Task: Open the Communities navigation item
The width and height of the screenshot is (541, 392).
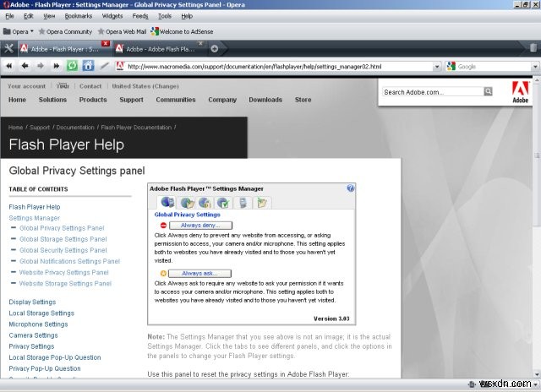Action: (176, 100)
